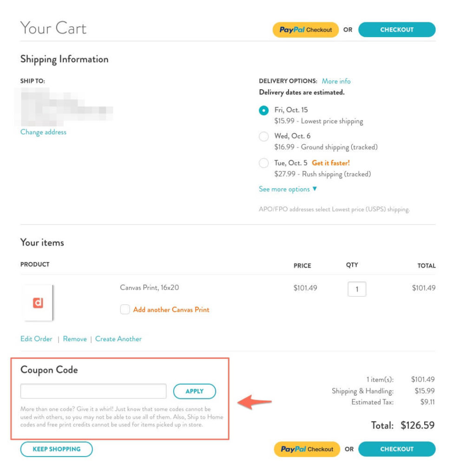Viewport: 460px width, 476px height.
Task: Open the yellow PayPal Checkout at page top
Action: (305, 29)
